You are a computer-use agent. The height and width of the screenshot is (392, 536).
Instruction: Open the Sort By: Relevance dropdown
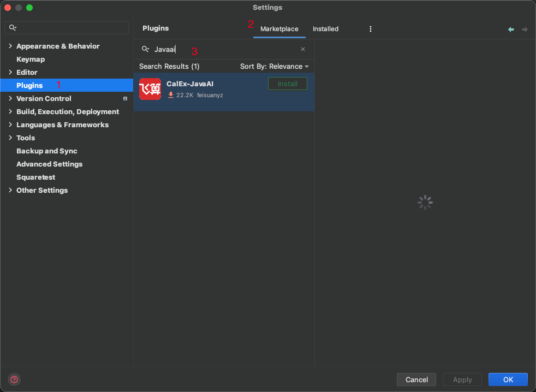[x=274, y=67]
